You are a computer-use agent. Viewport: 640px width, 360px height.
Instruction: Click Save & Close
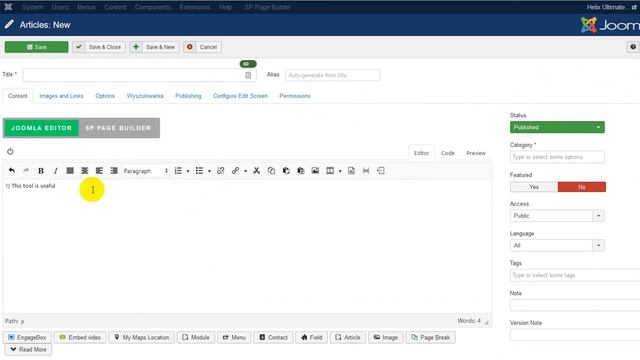click(99, 47)
